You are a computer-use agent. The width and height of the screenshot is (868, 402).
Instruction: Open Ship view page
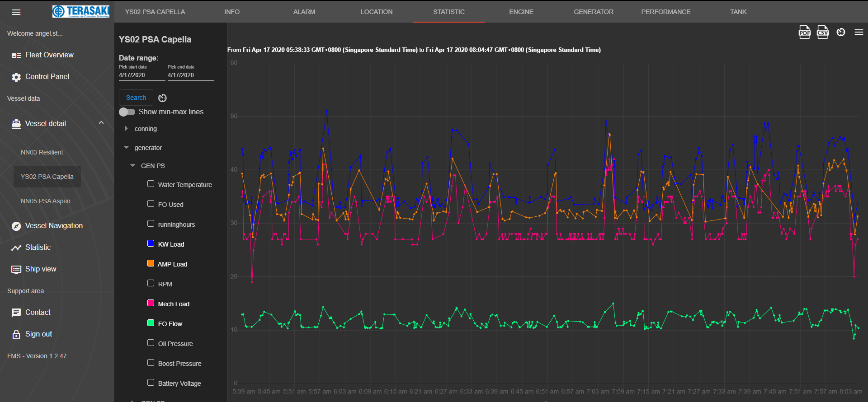click(41, 269)
